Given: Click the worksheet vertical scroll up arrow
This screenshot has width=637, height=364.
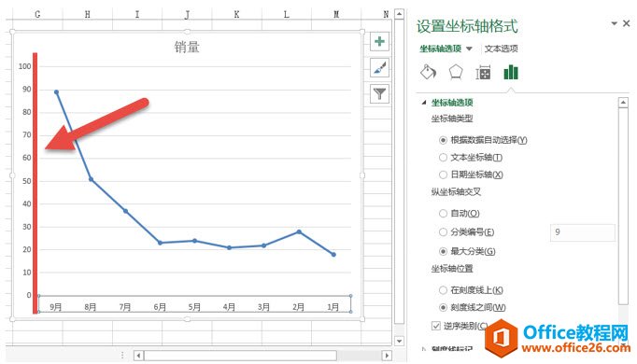Looking at the screenshot, I should (400, 14).
